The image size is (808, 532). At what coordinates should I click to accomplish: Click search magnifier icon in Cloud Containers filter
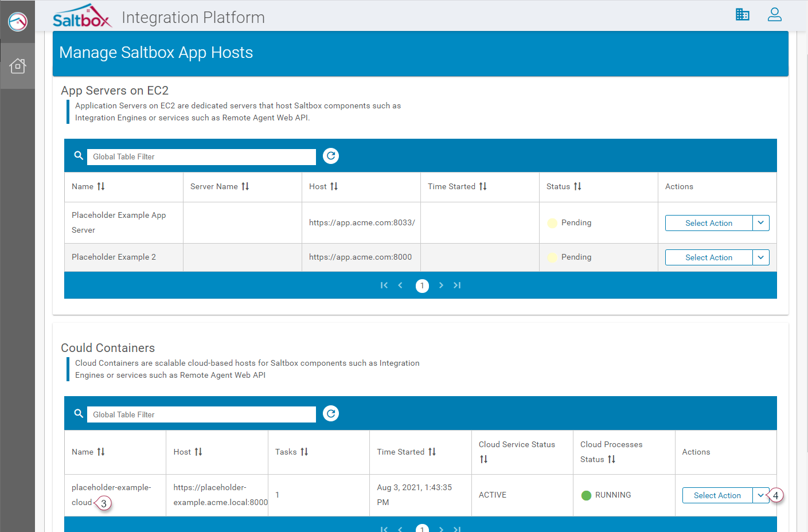pos(79,413)
